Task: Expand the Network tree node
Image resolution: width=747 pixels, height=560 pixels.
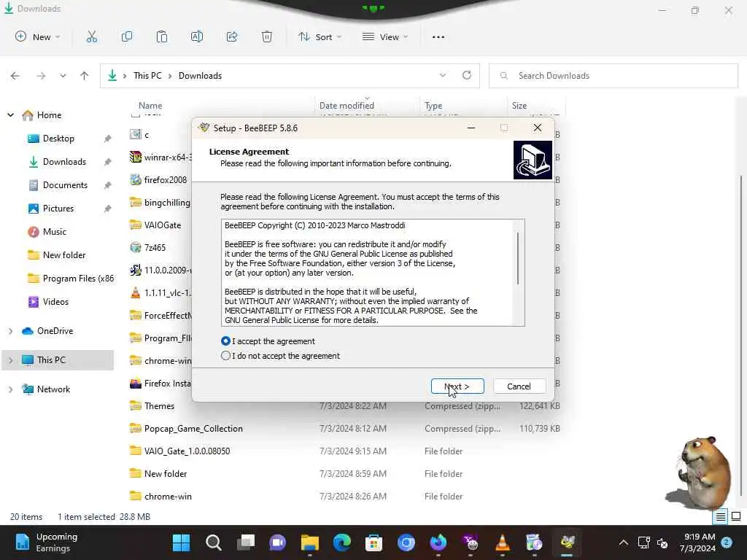Action: (10, 389)
